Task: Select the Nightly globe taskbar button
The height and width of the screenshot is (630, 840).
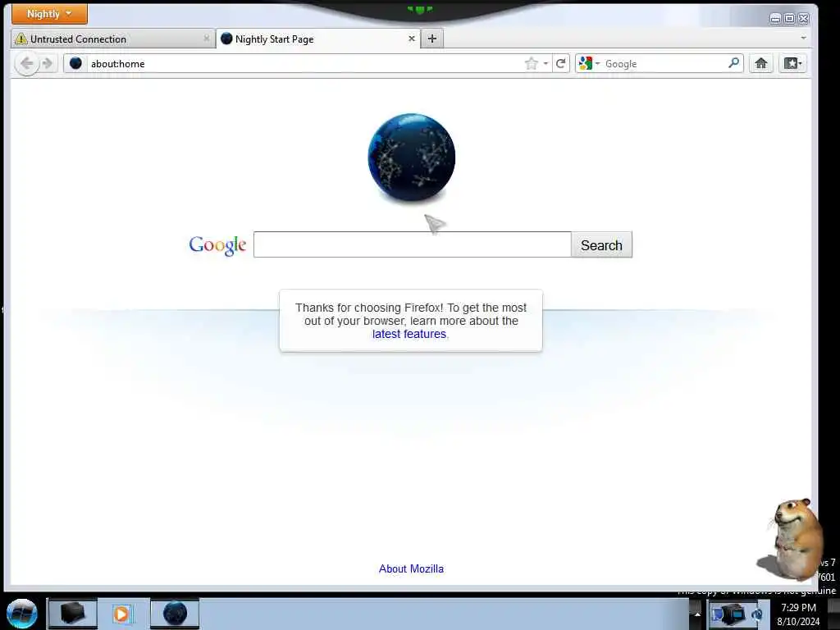Action: pyautogui.click(x=175, y=614)
